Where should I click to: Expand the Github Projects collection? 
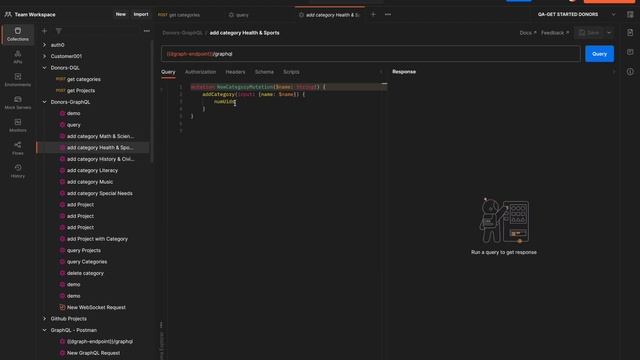(x=44, y=319)
